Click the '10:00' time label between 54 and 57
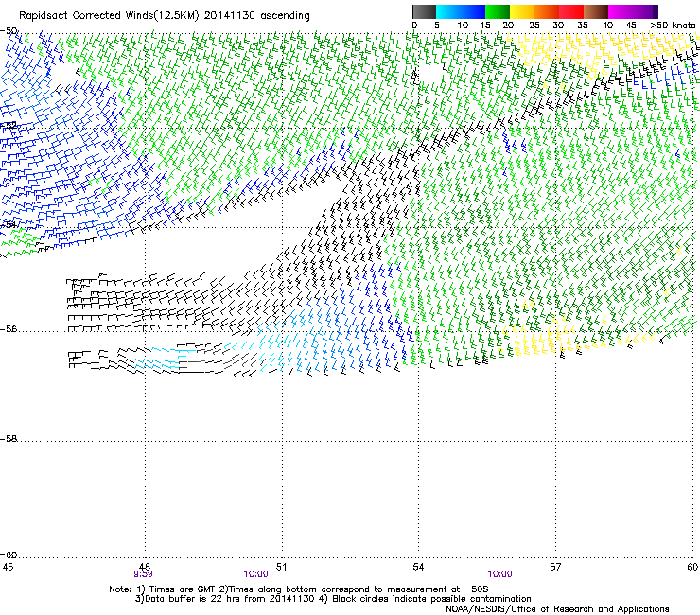This screenshot has height=615, width=700. coord(499,574)
